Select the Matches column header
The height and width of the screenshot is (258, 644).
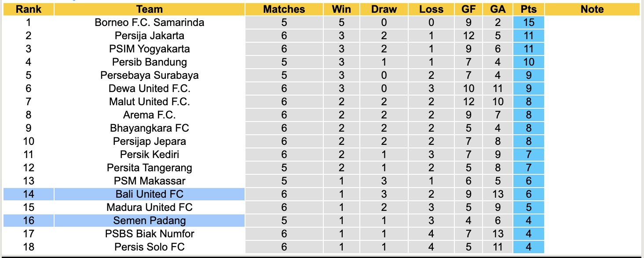284,9
